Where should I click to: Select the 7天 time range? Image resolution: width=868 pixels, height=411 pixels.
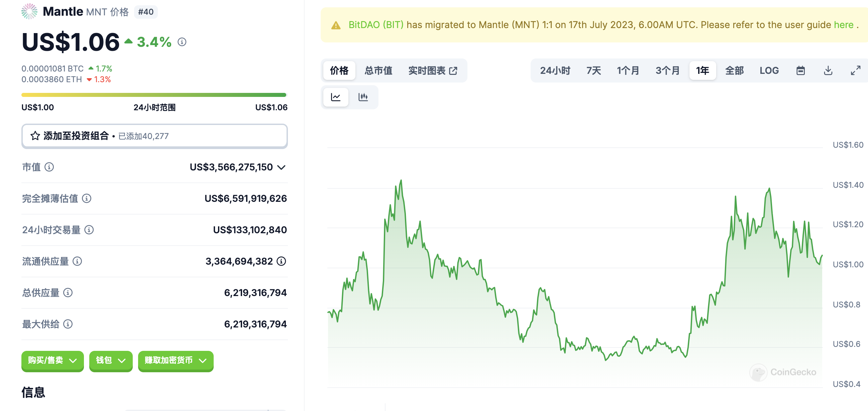coord(593,71)
